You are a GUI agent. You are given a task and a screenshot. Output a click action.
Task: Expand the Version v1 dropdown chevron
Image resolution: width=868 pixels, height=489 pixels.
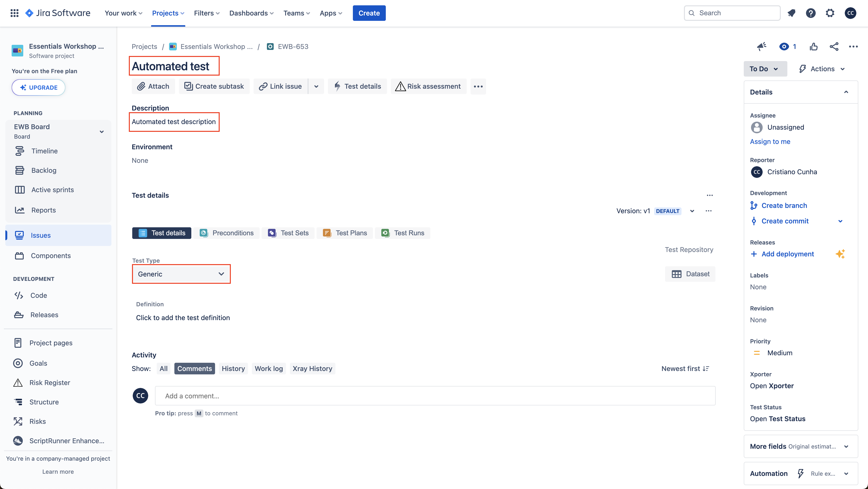pyautogui.click(x=692, y=211)
